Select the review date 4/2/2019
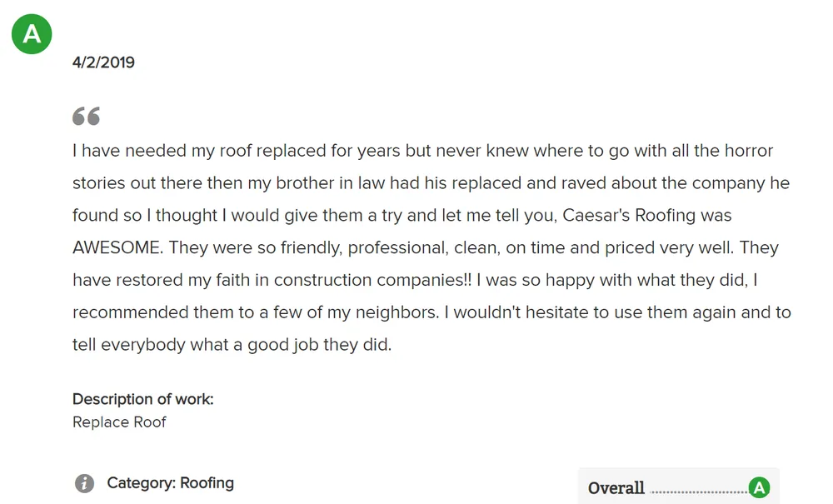Viewport: 833px width, 504px height. point(103,62)
